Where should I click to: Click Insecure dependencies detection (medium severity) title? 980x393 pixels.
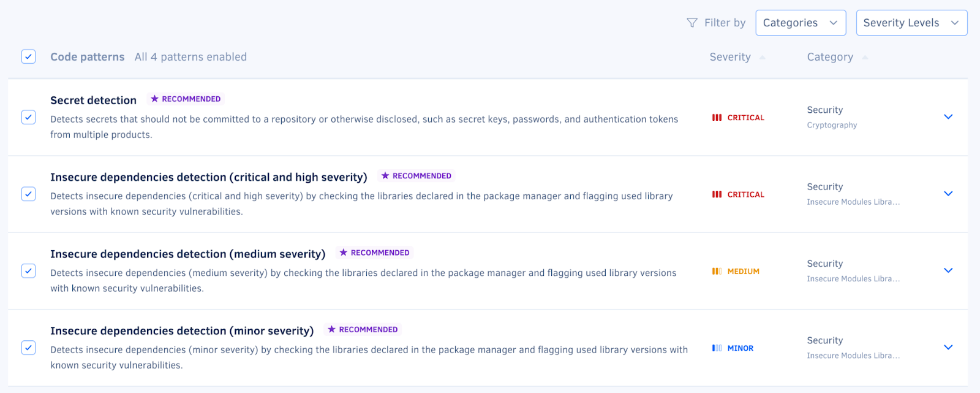click(187, 254)
